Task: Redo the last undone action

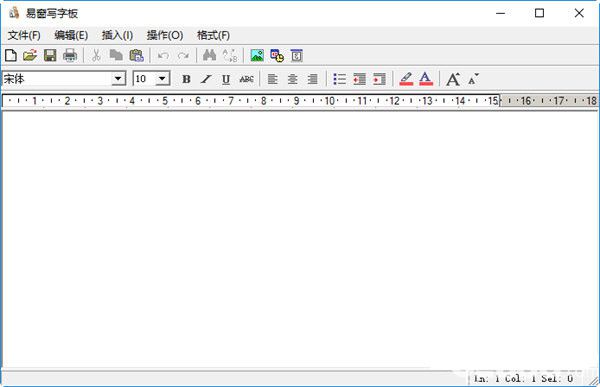Action: pos(184,56)
